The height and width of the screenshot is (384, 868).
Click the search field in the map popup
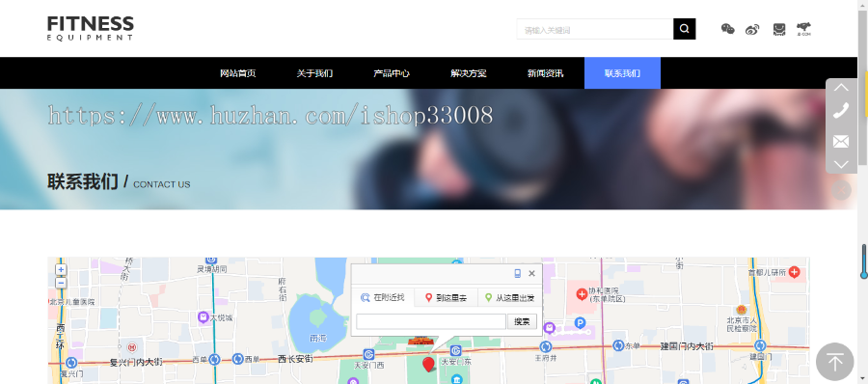click(x=431, y=321)
